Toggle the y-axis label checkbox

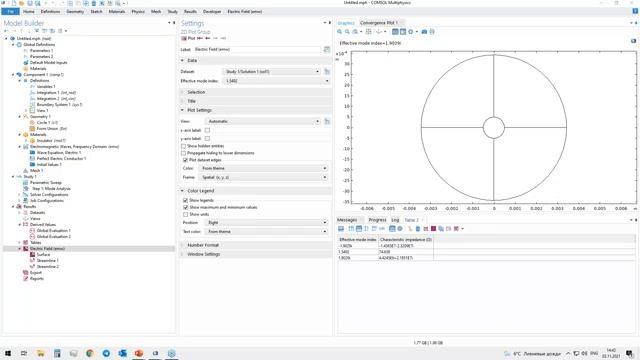[x=207, y=139]
